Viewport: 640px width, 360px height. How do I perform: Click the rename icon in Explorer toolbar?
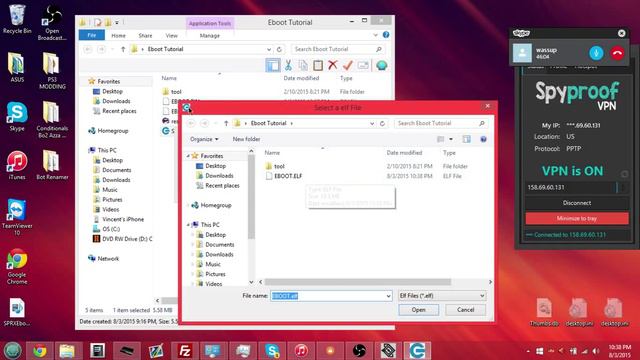click(363, 65)
